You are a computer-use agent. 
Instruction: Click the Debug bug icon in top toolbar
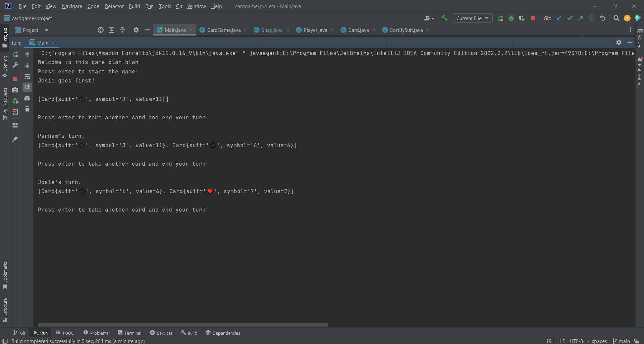tap(511, 18)
